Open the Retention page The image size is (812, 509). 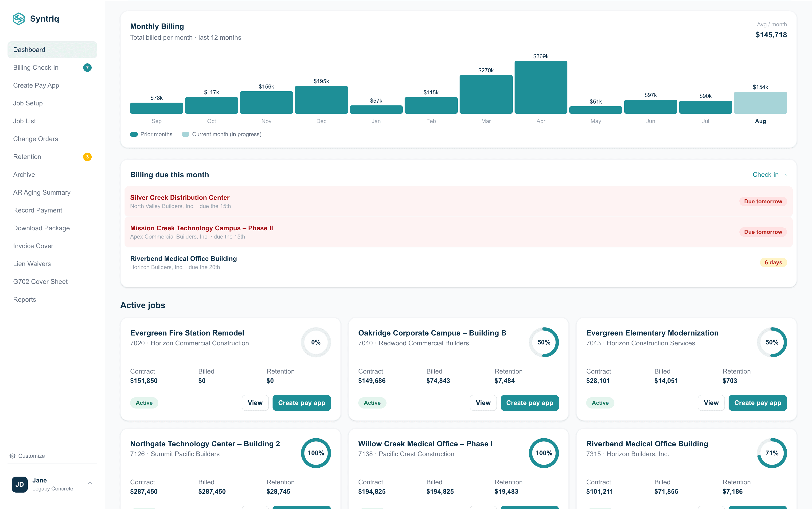[52, 157]
